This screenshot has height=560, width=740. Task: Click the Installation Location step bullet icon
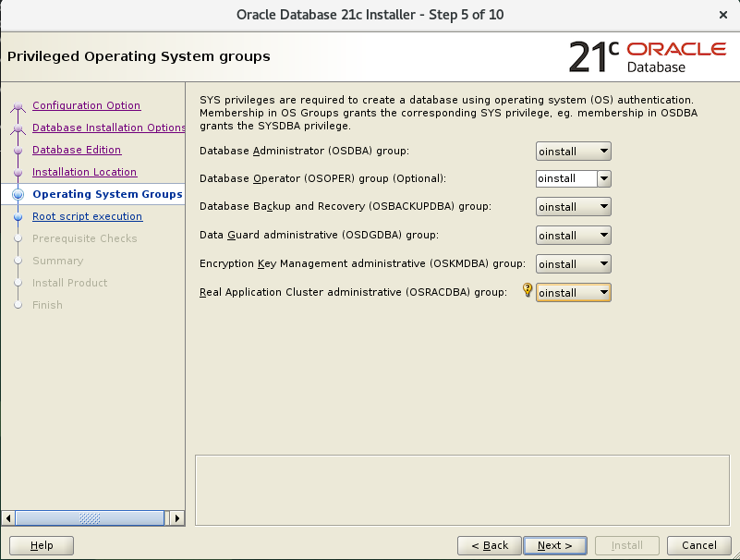tap(18, 173)
